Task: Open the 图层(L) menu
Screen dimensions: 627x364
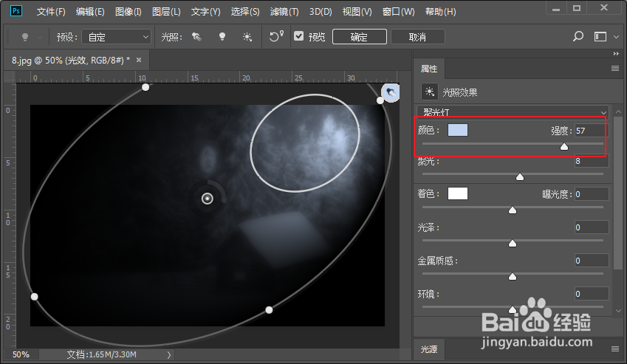Action: point(166,12)
